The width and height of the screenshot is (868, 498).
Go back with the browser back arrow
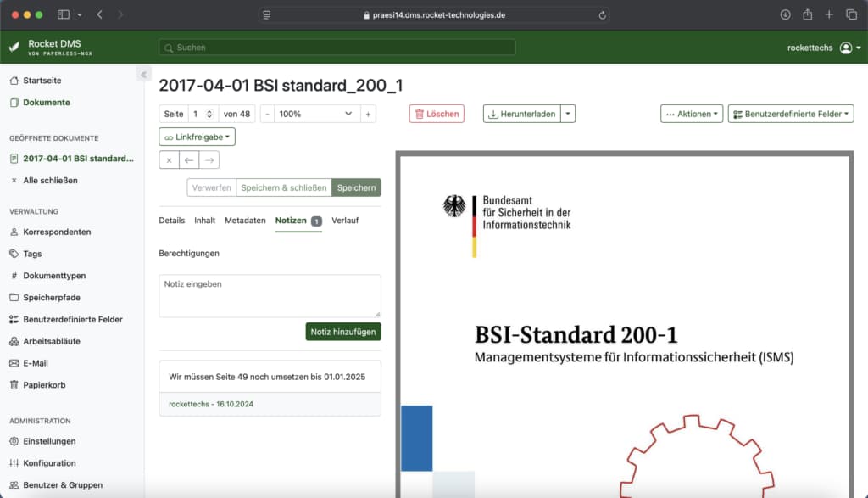pos(100,15)
